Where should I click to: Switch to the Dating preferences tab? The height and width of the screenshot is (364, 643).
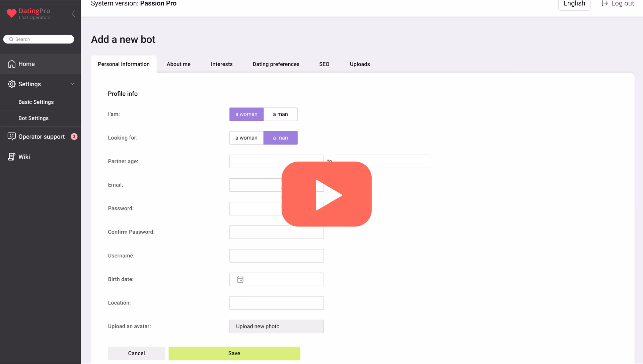[276, 64]
